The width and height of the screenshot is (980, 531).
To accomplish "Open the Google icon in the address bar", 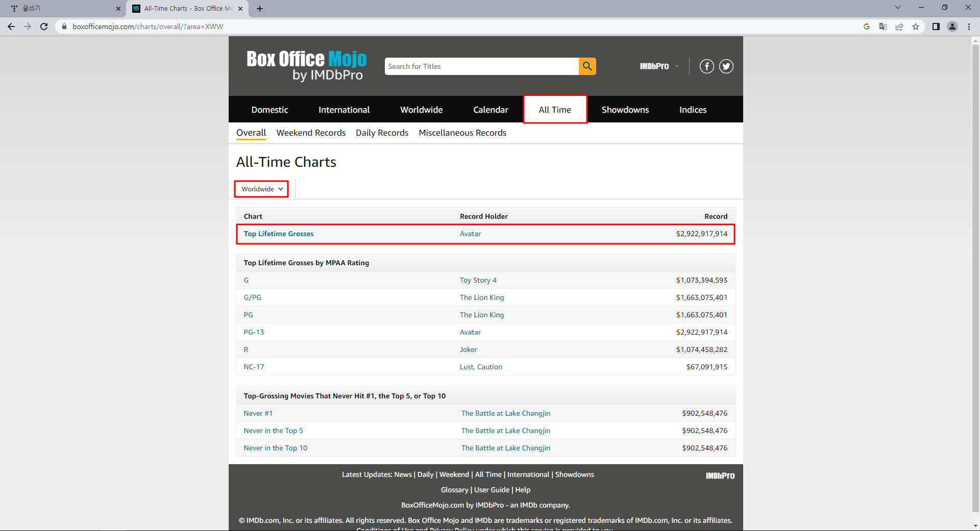I will click(867, 27).
